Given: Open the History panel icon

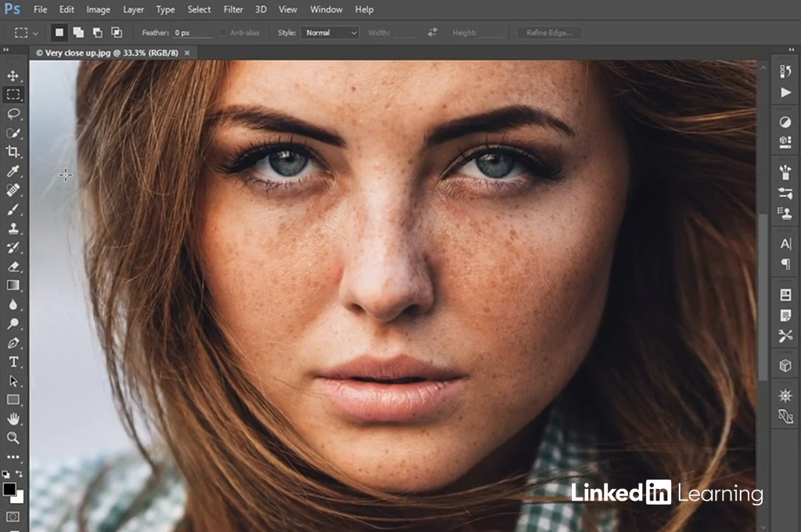Looking at the screenshot, I should [785, 71].
